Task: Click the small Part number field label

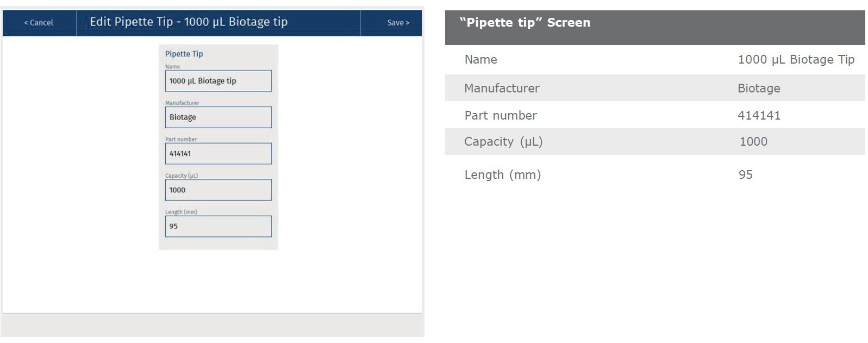Action: [x=181, y=139]
